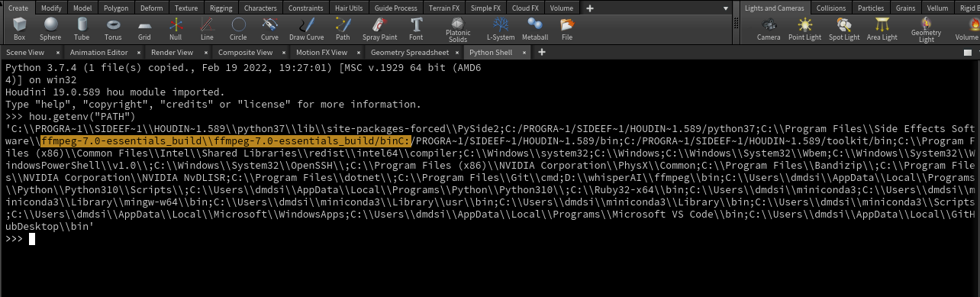Click the highlighted ffmpeg-7.0-essentials_build path text
980x297 pixels.
coord(226,141)
